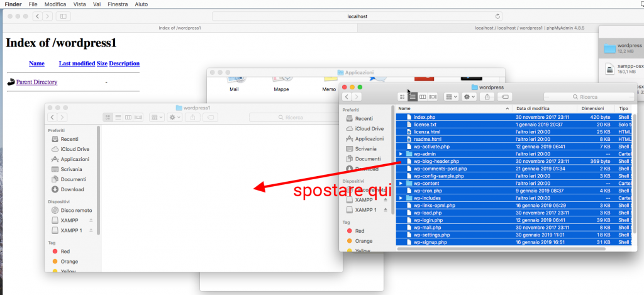The height and width of the screenshot is (295, 644).
Task: Switch wordpress window to icon view
Action: (402, 97)
